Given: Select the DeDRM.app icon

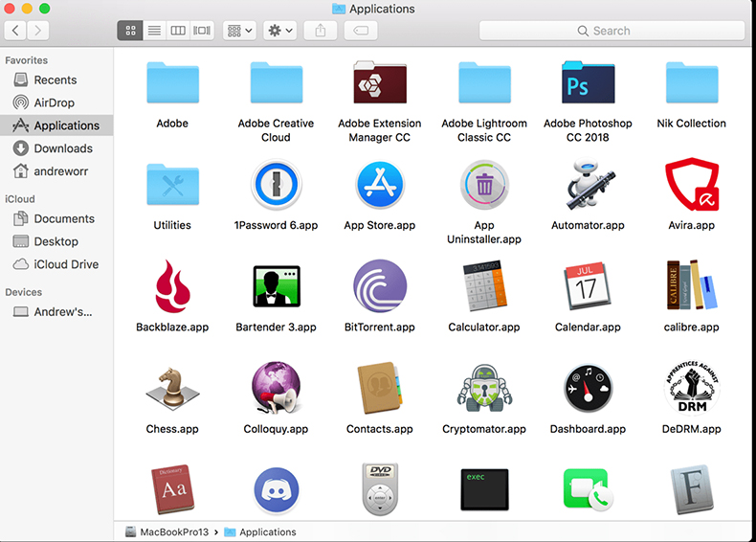Looking at the screenshot, I should tap(692, 388).
